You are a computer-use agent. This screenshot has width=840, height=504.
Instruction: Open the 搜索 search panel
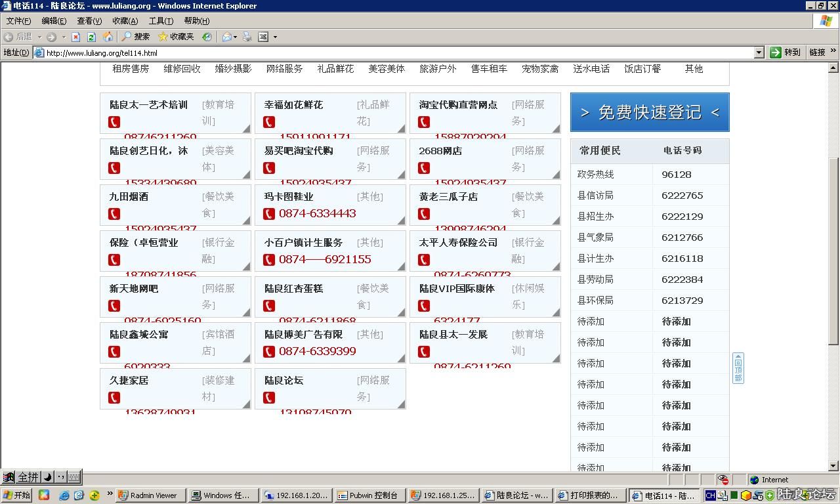[x=136, y=37]
